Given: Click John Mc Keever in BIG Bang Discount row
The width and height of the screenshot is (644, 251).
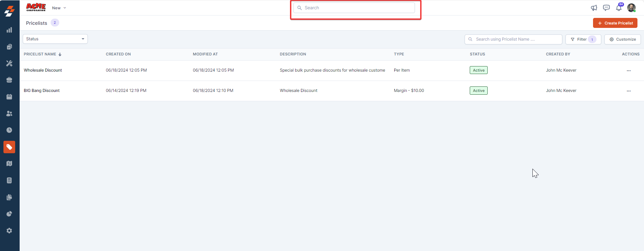Looking at the screenshot, I should [x=561, y=91].
